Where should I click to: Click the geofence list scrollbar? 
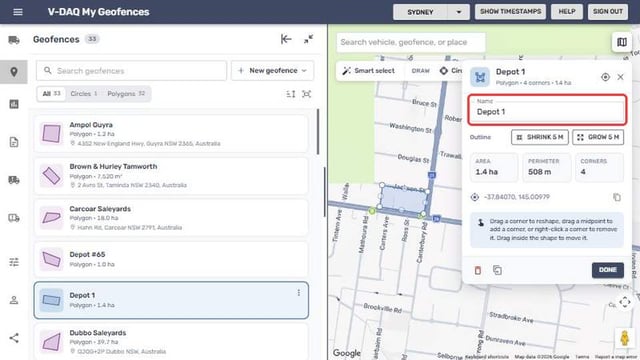[318, 131]
